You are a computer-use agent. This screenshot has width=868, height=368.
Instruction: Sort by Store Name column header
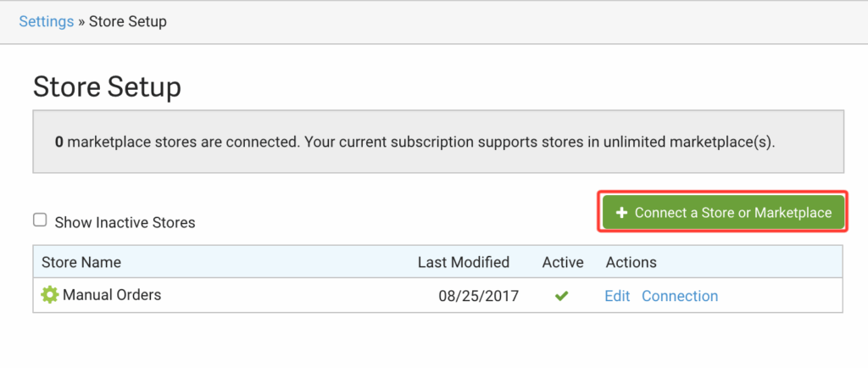81,262
